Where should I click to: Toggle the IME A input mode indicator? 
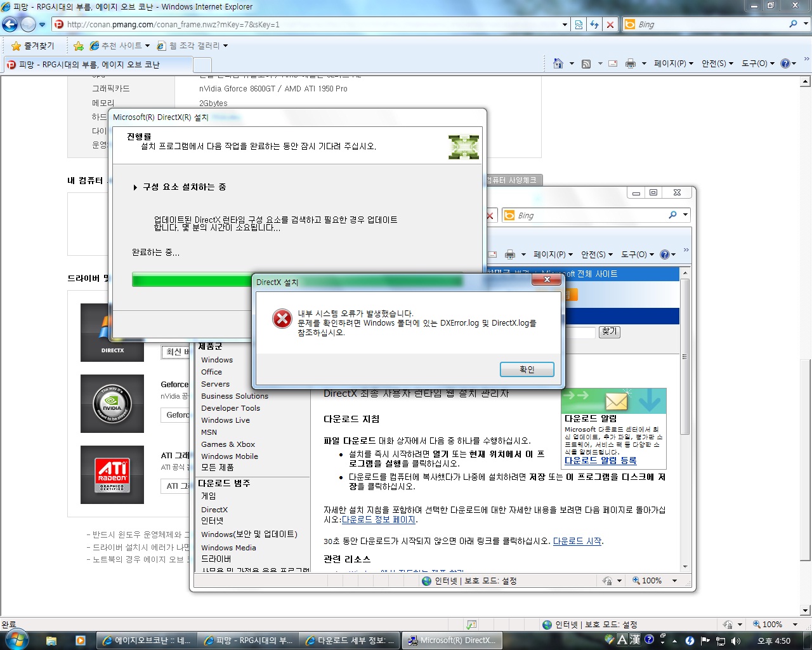coord(622,640)
